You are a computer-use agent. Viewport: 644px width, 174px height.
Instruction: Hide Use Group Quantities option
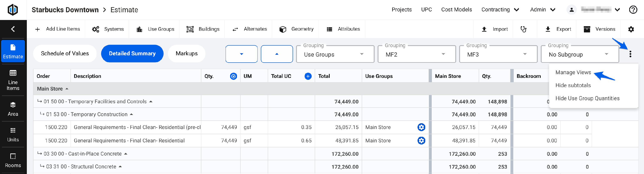[x=587, y=98]
